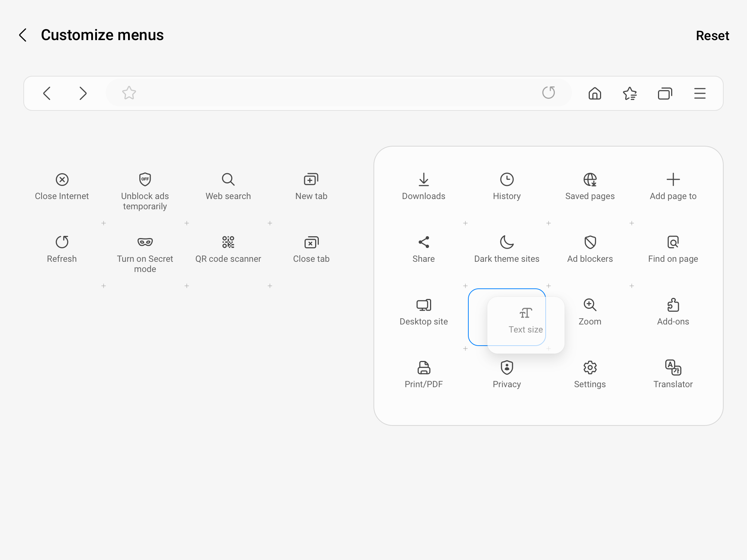This screenshot has width=747, height=560.
Task: Select the Translator menu item
Action: click(x=673, y=375)
